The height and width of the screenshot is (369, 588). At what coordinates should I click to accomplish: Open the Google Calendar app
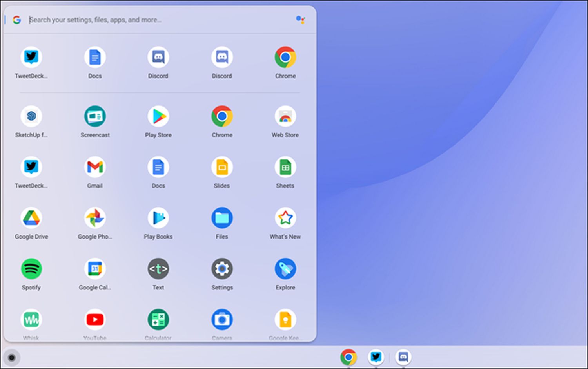click(x=95, y=270)
